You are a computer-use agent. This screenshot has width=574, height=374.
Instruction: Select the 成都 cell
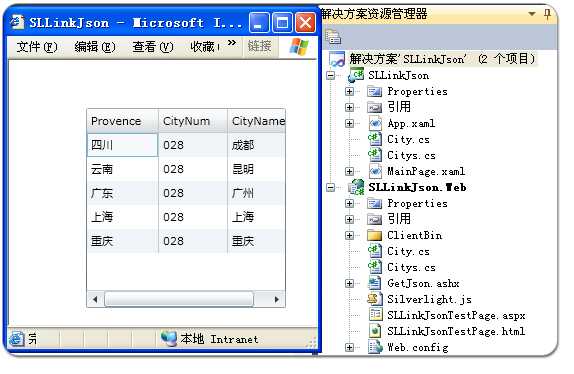(256, 145)
